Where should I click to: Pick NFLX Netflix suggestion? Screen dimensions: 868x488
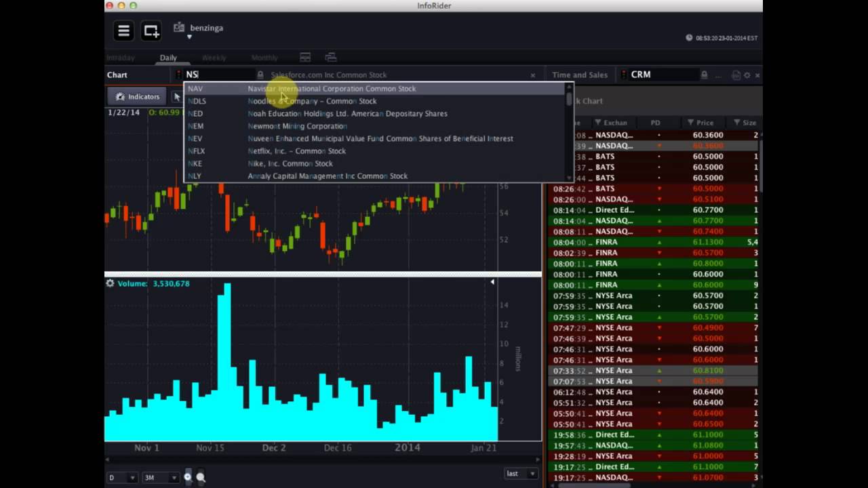click(375, 151)
